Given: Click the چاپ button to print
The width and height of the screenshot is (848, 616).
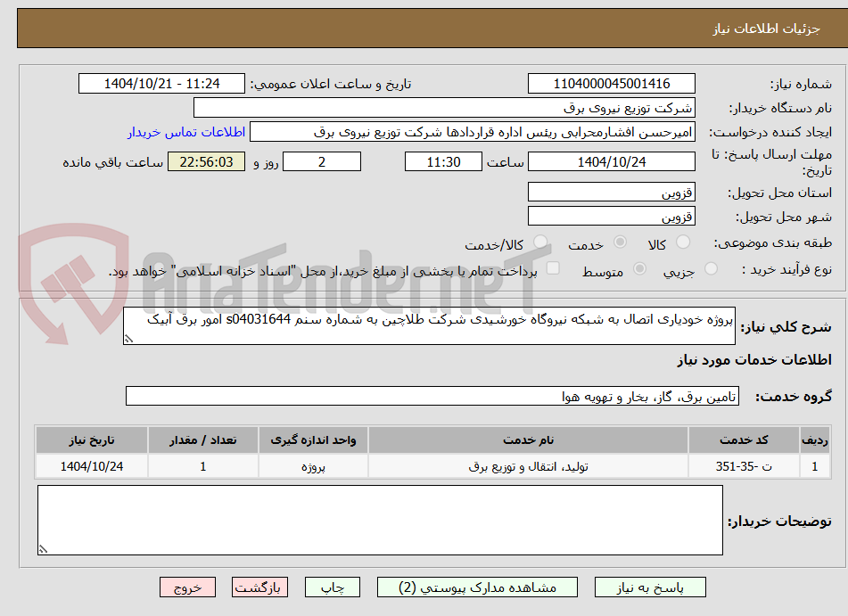Looking at the screenshot, I should pyautogui.click(x=332, y=587).
